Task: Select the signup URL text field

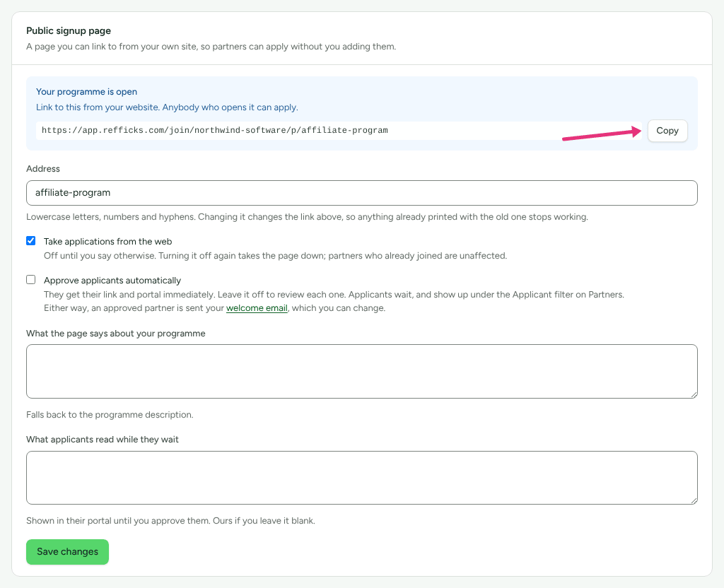Action: coord(339,131)
